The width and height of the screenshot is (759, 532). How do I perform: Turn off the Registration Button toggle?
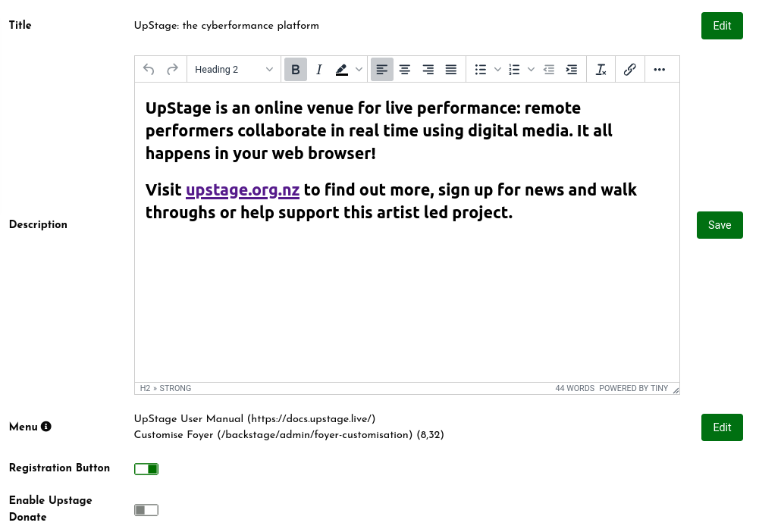(x=146, y=469)
